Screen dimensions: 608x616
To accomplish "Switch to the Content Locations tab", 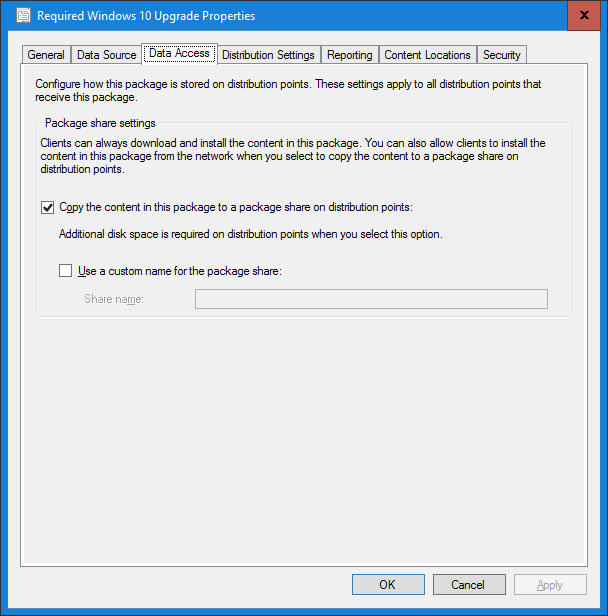I will 427,55.
